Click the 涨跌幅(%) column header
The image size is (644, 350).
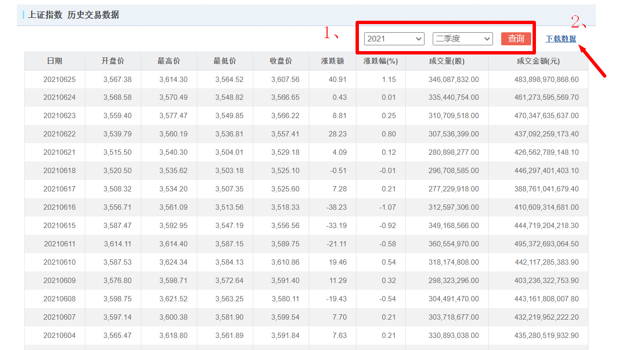point(381,61)
